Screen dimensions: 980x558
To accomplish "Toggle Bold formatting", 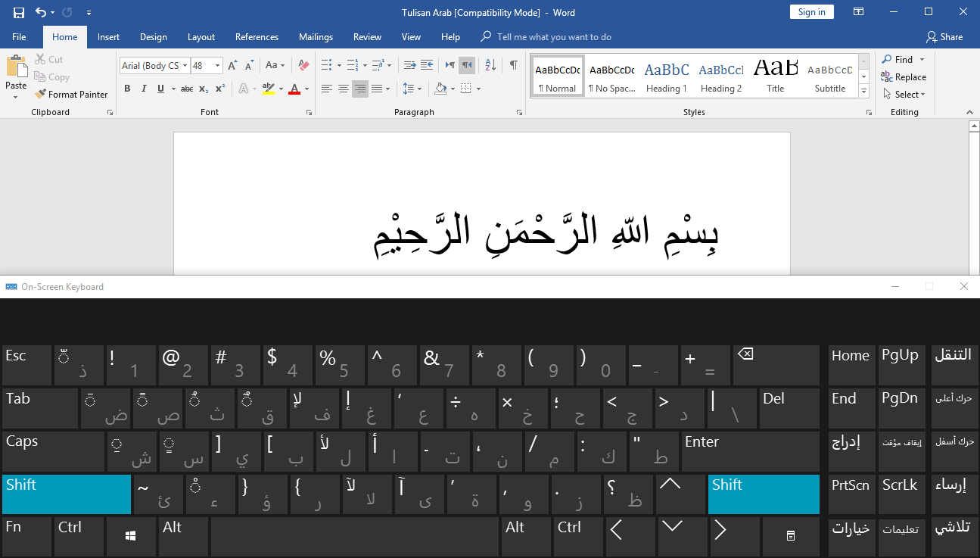I will click(127, 89).
